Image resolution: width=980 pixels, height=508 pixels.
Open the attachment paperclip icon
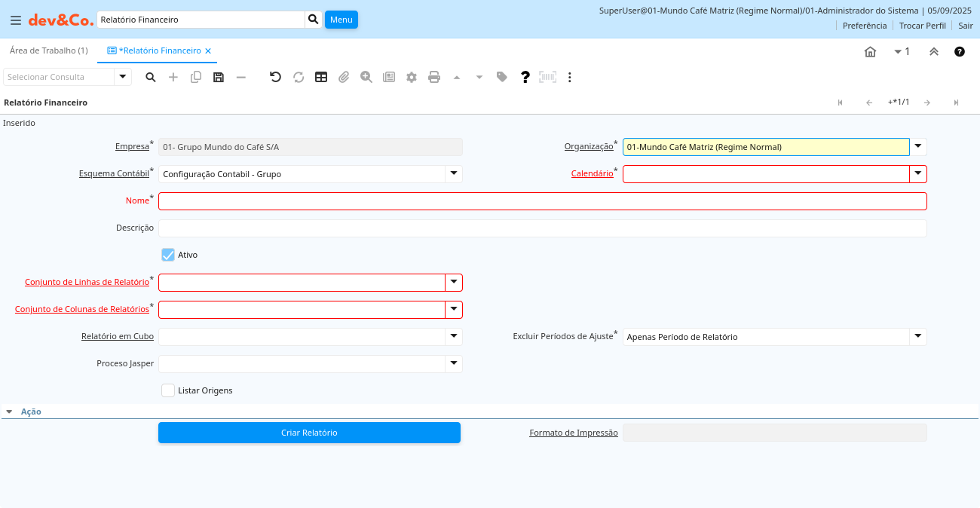pyautogui.click(x=344, y=77)
